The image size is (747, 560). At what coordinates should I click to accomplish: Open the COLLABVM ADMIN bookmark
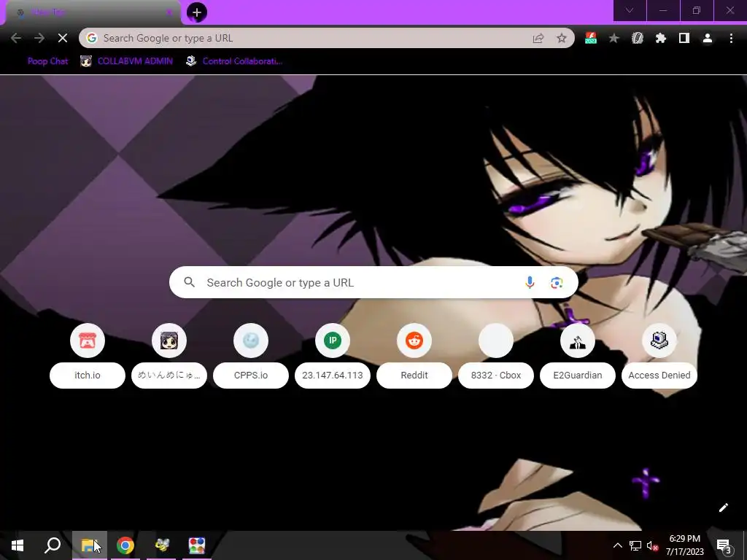(126, 61)
